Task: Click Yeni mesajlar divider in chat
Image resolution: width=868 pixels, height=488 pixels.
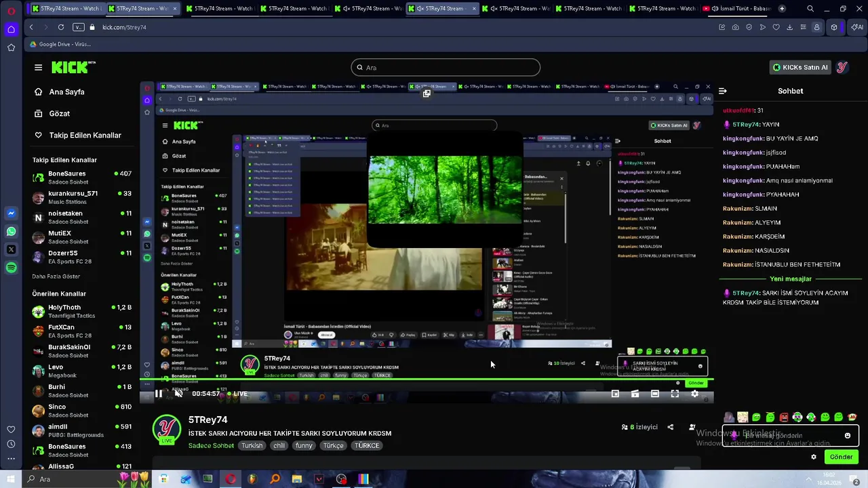Action: (x=790, y=279)
